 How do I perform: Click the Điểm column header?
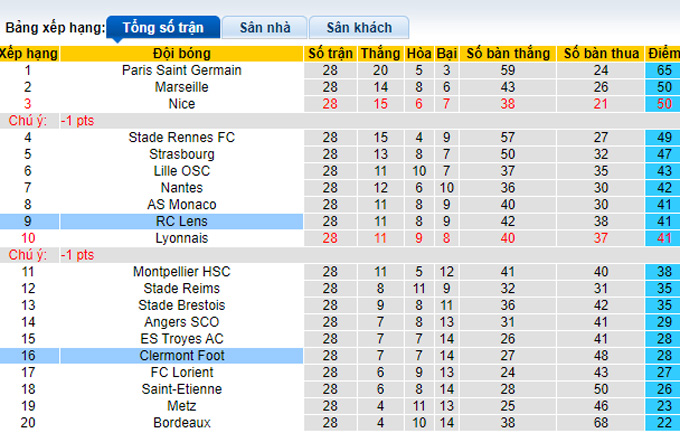click(x=662, y=53)
